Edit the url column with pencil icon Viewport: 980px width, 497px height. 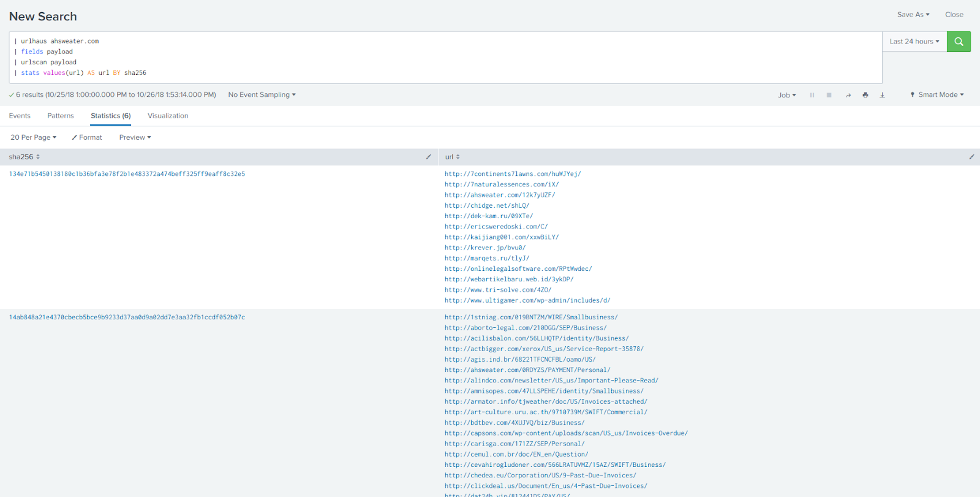(971, 157)
